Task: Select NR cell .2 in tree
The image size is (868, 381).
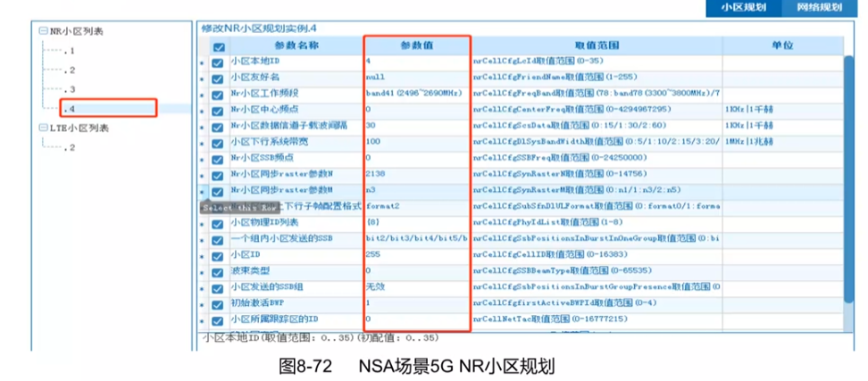Action: (x=69, y=70)
